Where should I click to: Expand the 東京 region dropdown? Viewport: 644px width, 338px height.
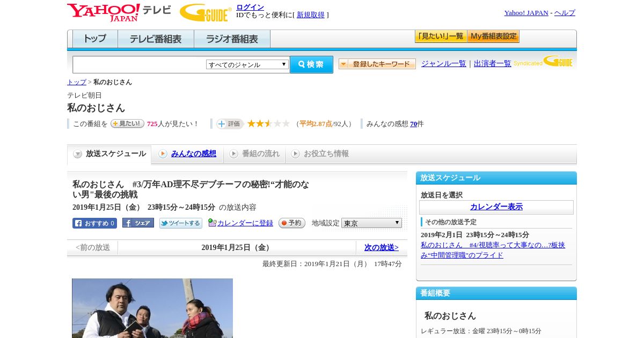(x=371, y=223)
